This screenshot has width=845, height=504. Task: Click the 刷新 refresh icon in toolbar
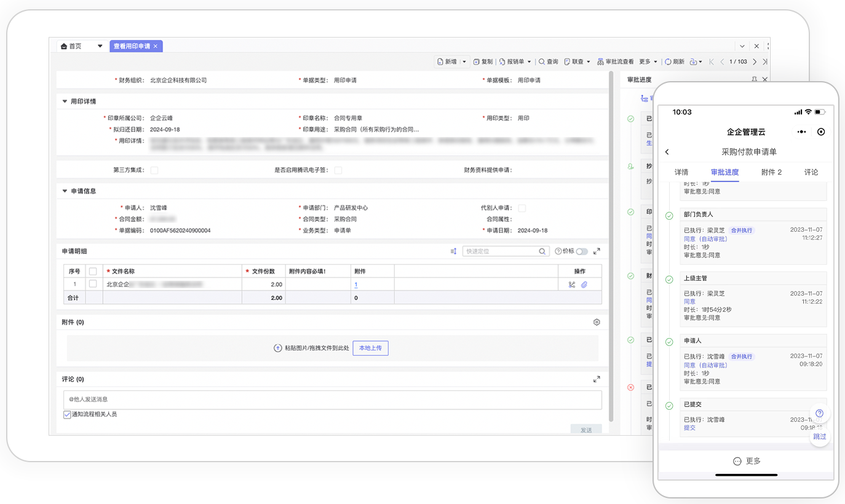tap(668, 62)
